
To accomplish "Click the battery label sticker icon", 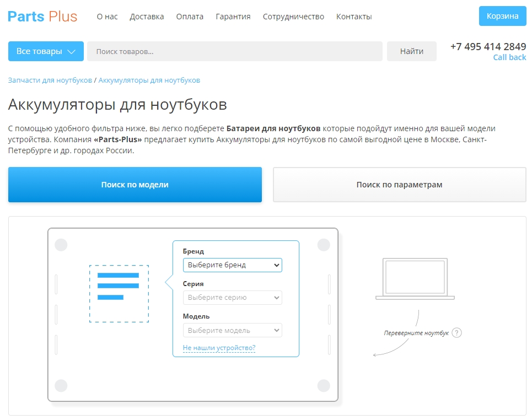I will click(x=119, y=293).
